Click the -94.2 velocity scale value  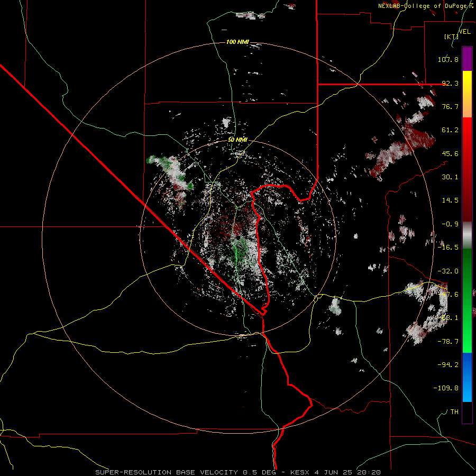[x=448, y=365]
